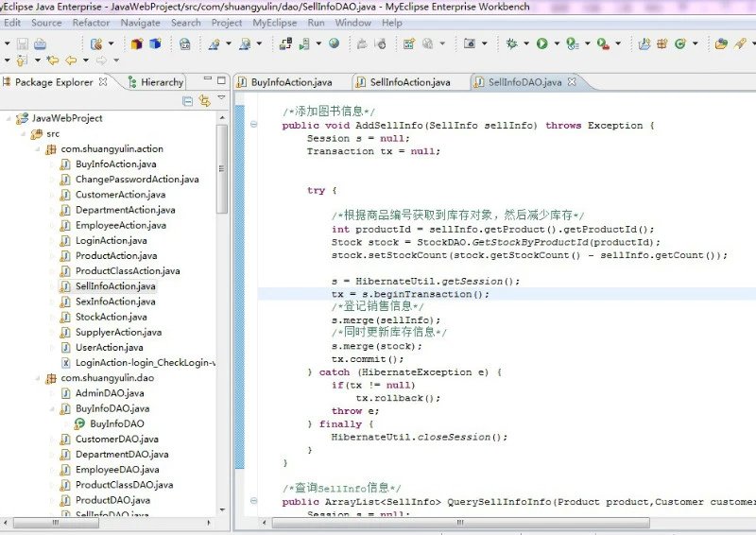Open the Refactor menu
The height and width of the screenshot is (535, 756).
click(91, 23)
